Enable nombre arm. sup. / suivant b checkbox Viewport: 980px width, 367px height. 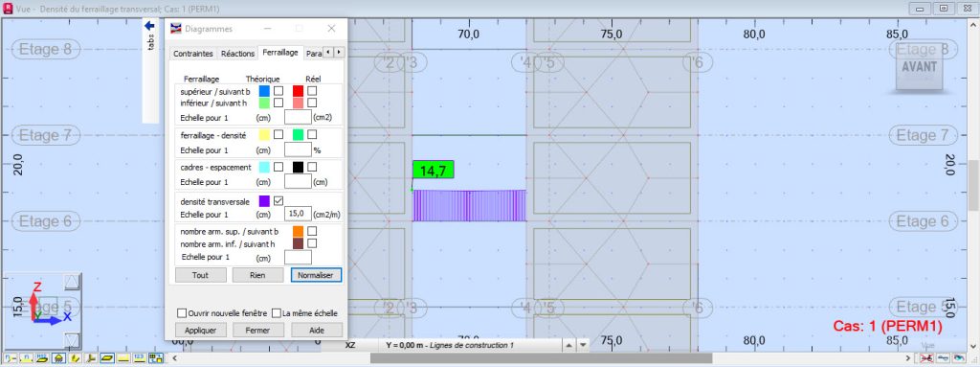tap(312, 231)
